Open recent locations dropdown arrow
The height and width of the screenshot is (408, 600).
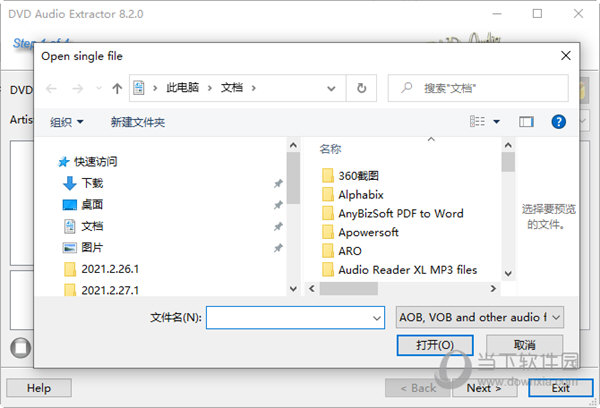(99, 88)
